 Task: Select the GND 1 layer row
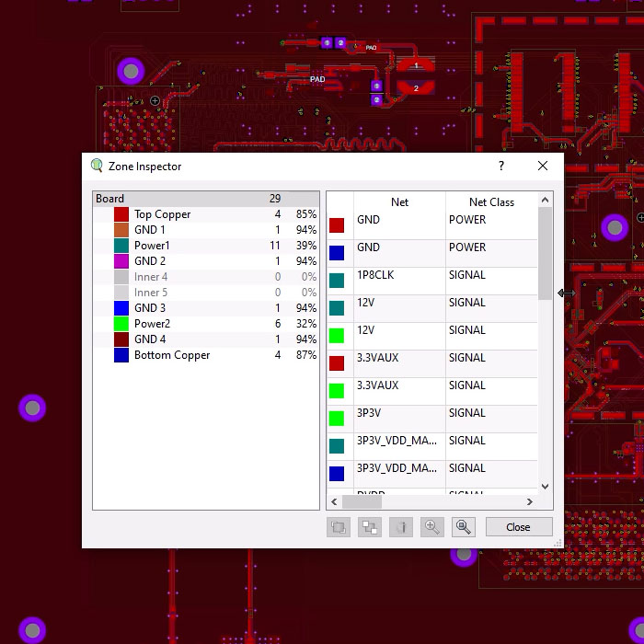click(x=206, y=230)
